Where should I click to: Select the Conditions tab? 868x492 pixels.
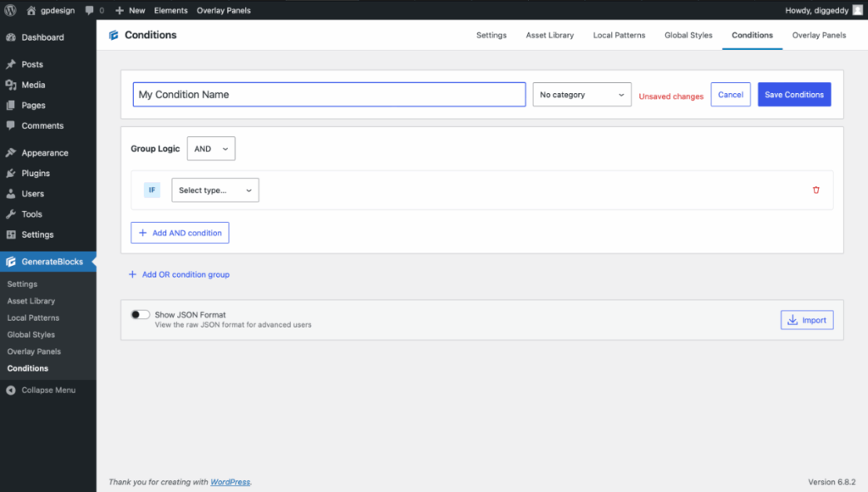pos(753,35)
